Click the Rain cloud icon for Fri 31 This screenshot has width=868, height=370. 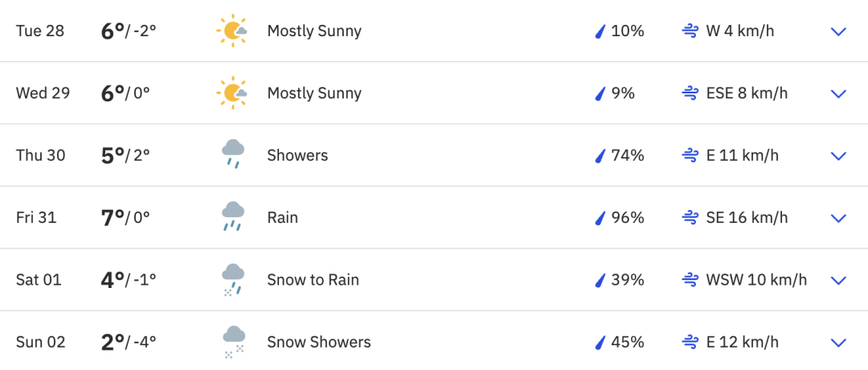pyautogui.click(x=233, y=216)
